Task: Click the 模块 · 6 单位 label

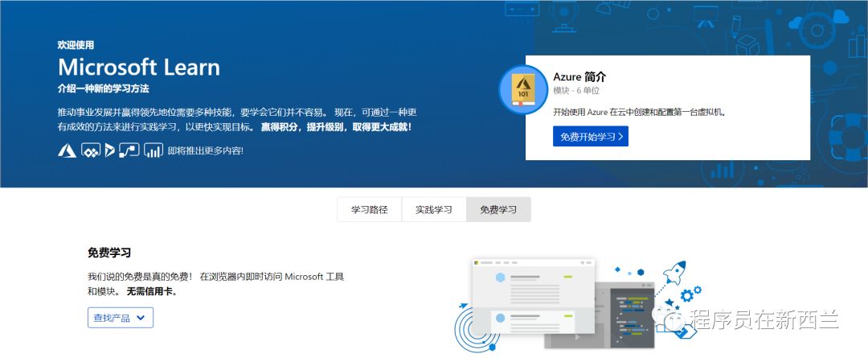Action: point(576,90)
